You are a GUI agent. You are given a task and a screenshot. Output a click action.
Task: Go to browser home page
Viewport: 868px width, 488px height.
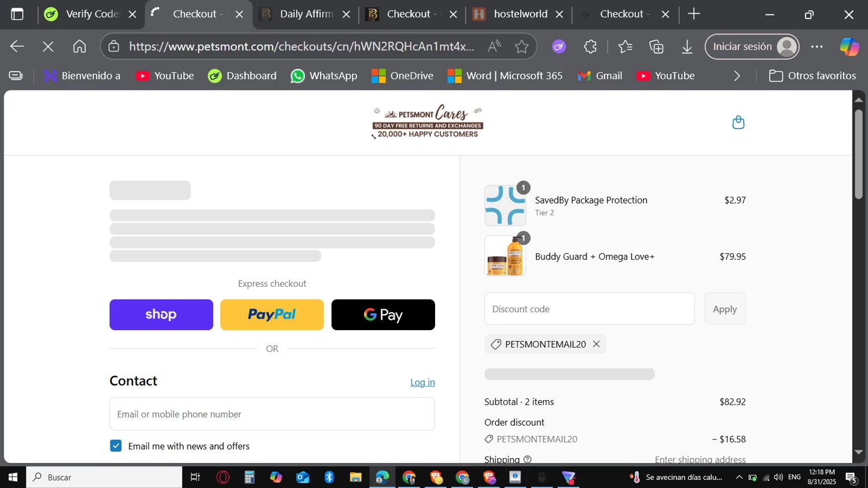[x=79, y=46]
